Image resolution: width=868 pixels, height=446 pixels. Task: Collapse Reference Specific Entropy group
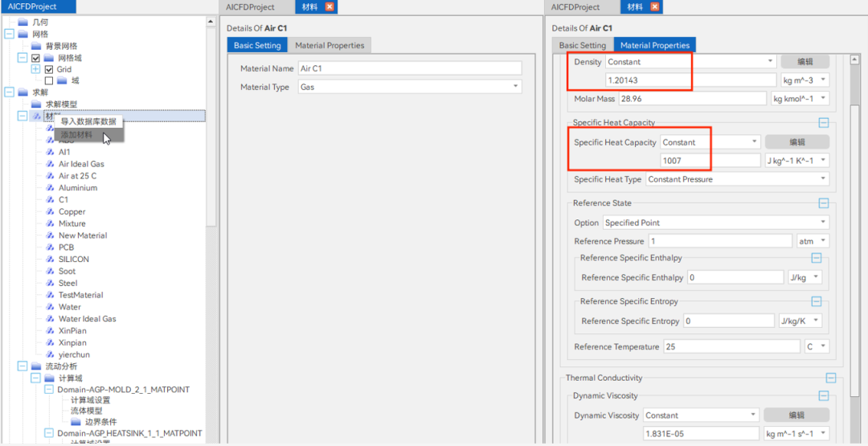tap(817, 301)
